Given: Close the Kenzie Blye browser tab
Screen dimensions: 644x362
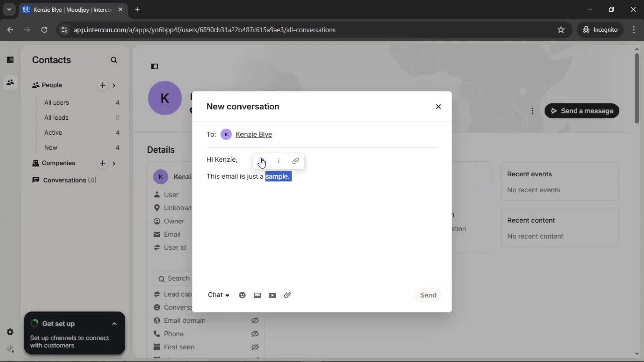Looking at the screenshot, I should [120, 10].
